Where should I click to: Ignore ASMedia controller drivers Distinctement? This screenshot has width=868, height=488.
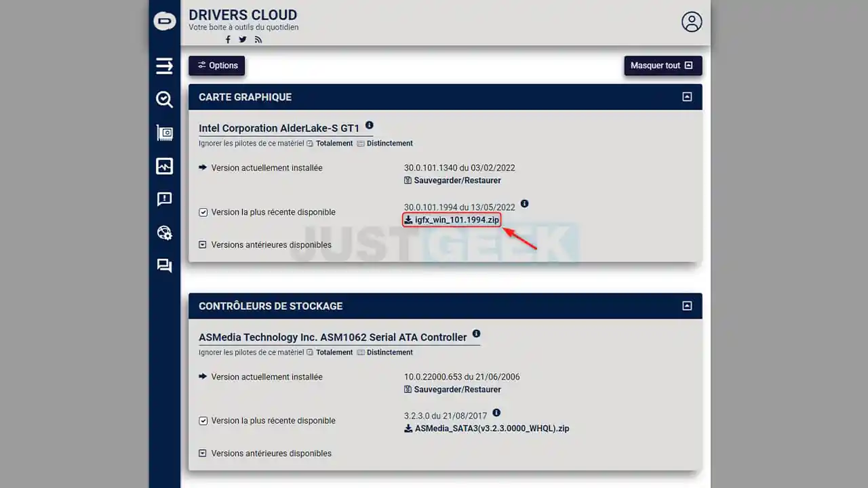384,352
